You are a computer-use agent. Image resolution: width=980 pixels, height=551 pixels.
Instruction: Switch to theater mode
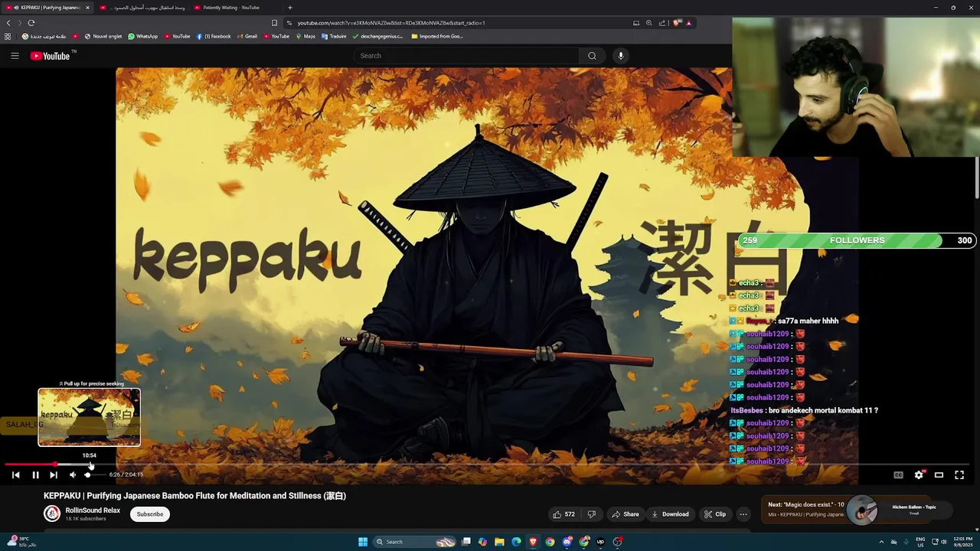coord(939,475)
